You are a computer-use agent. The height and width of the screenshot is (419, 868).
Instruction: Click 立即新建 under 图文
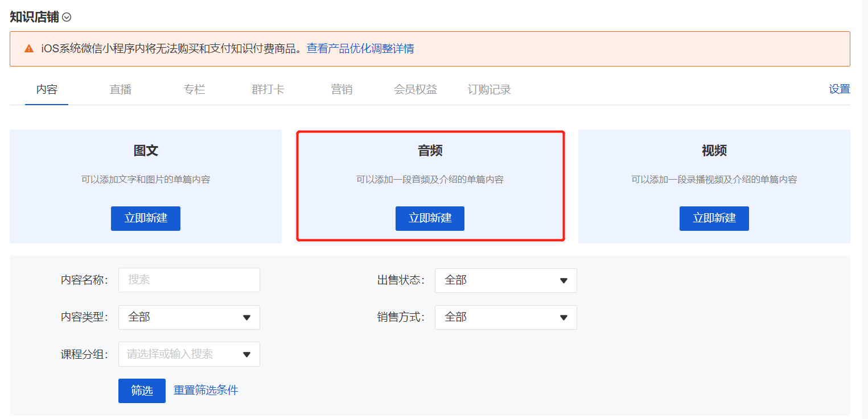point(146,218)
